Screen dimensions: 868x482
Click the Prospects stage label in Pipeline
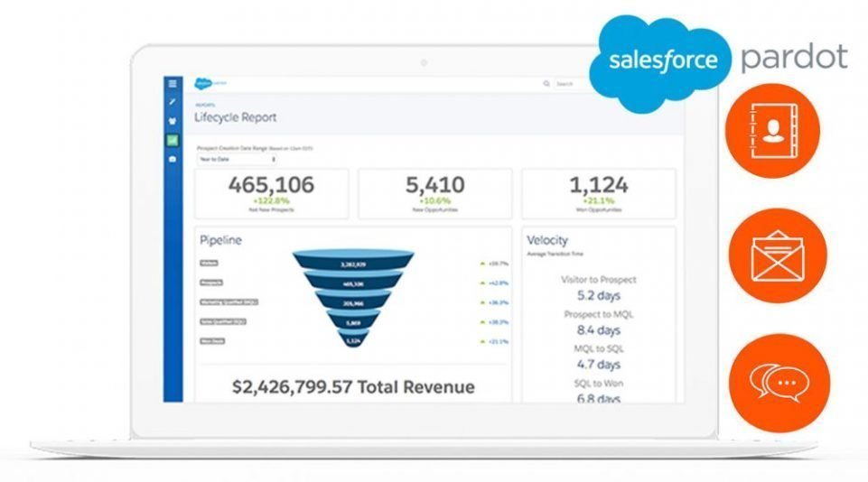pos(211,283)
